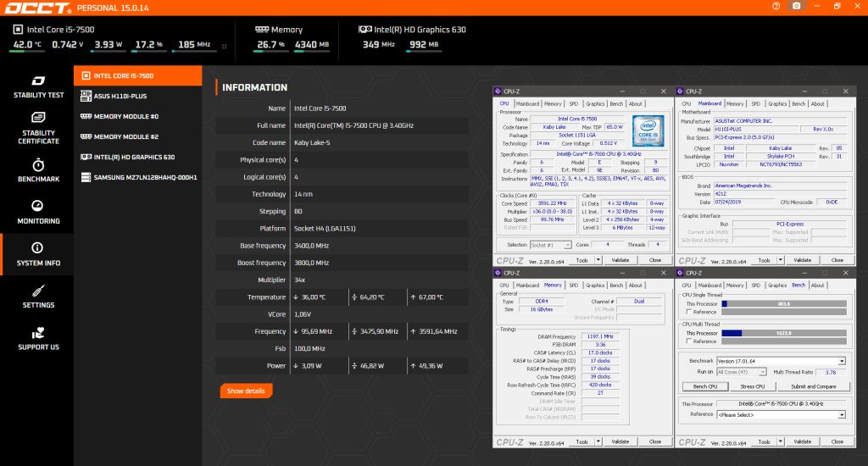Open the Run on All Cores dropdown
This screenshot has width=868, height=466.
coord(741,372)
